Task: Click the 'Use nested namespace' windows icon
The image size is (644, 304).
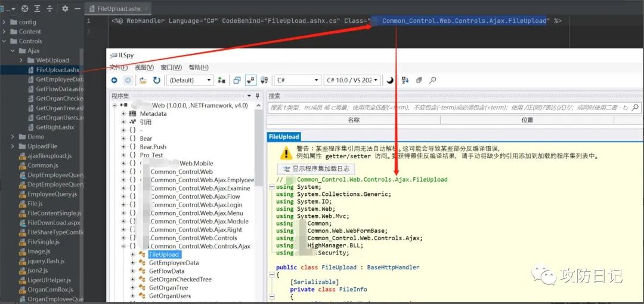Action: [x=237, y=80]
